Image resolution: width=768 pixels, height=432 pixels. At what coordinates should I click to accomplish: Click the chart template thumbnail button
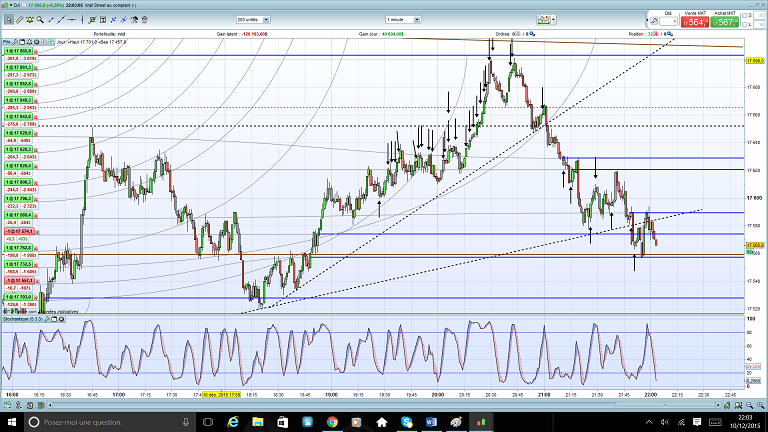pos(543,20)
